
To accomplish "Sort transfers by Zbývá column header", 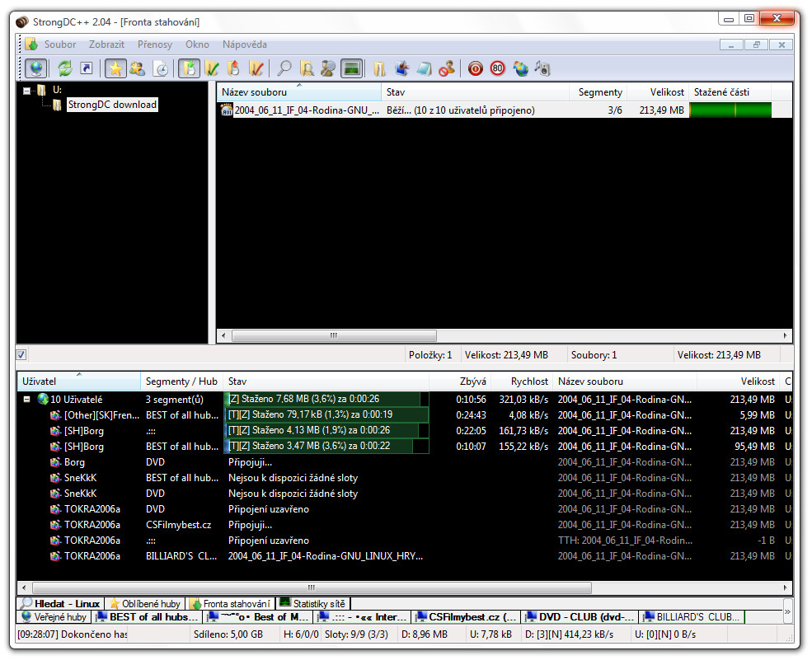I will [460, 381].
